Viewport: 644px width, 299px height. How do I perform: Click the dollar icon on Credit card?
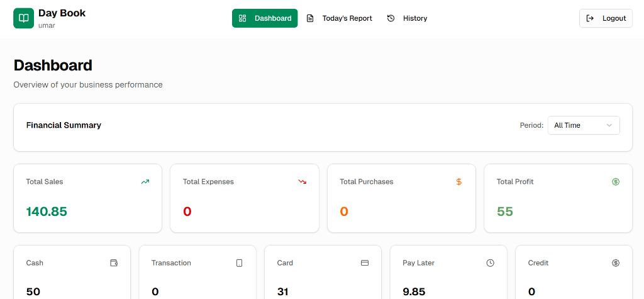616,263
